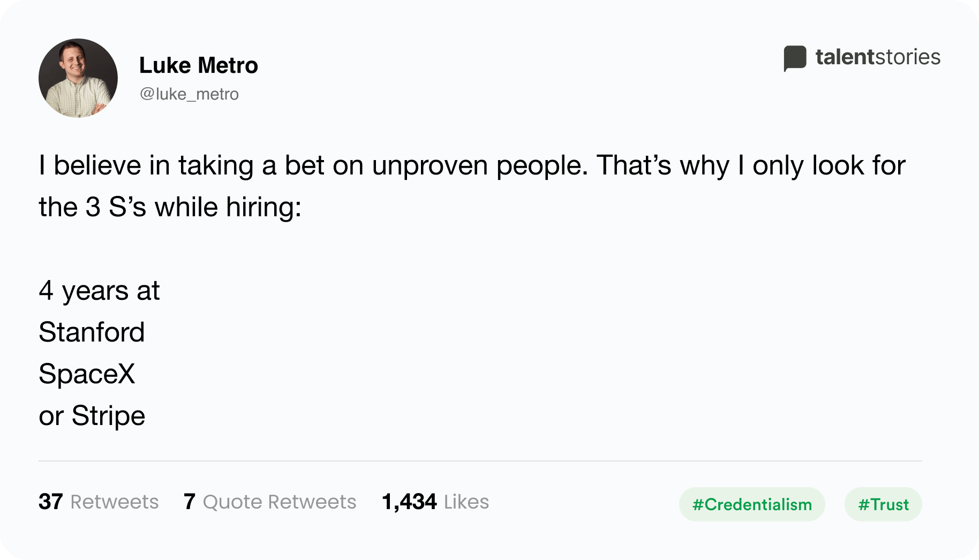Open the talentstories brand name
This screenshot has height=560, width=979.
pyautogui.click(x=878, y=57)
